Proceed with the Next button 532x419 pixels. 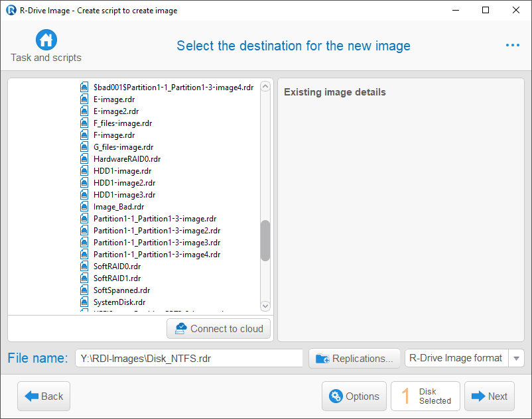point(490,396)
